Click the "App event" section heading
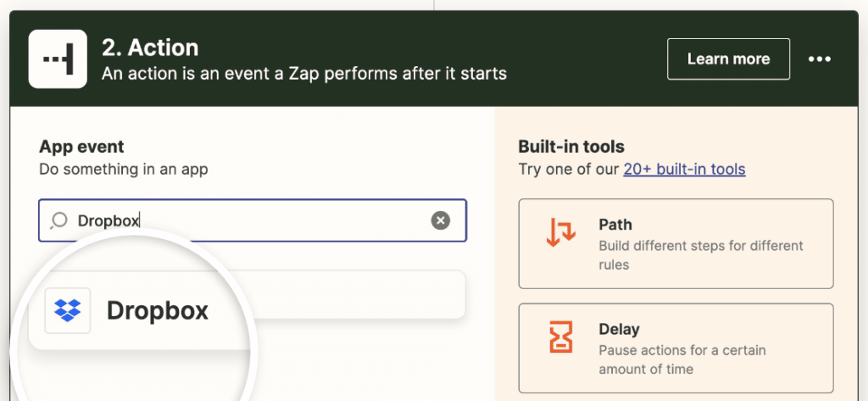 tap(81, 147)
